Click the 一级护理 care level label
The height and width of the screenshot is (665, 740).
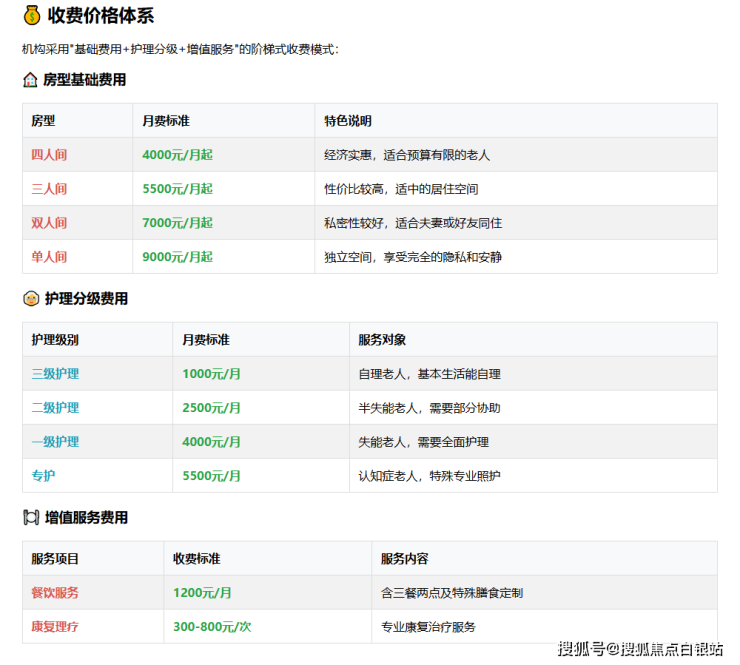coord(55,442)
